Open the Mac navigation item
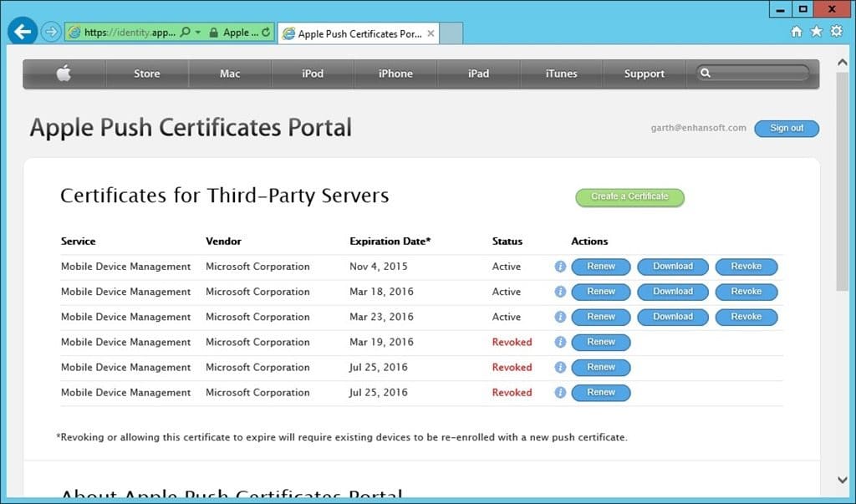Viewport: 856px width, 504px height. tap(230, 74)
